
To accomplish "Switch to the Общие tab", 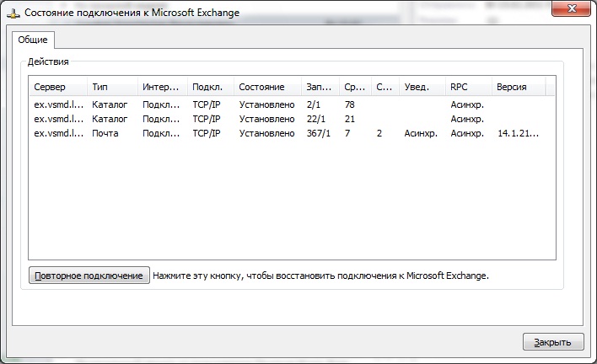I will 33,40.
